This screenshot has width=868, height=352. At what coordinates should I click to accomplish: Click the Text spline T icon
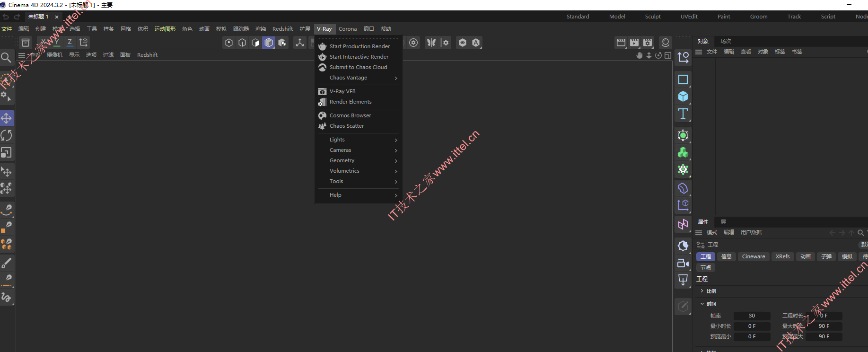pos(683,114)
